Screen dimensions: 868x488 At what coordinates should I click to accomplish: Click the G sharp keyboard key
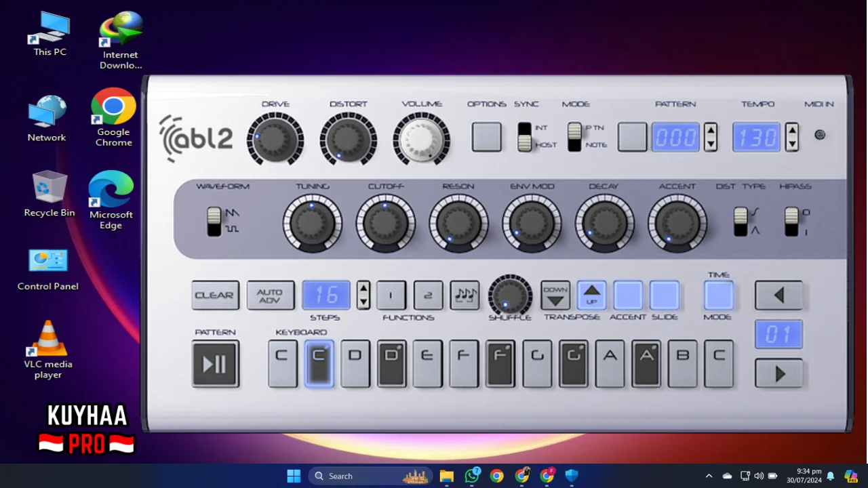coord(574,364)
